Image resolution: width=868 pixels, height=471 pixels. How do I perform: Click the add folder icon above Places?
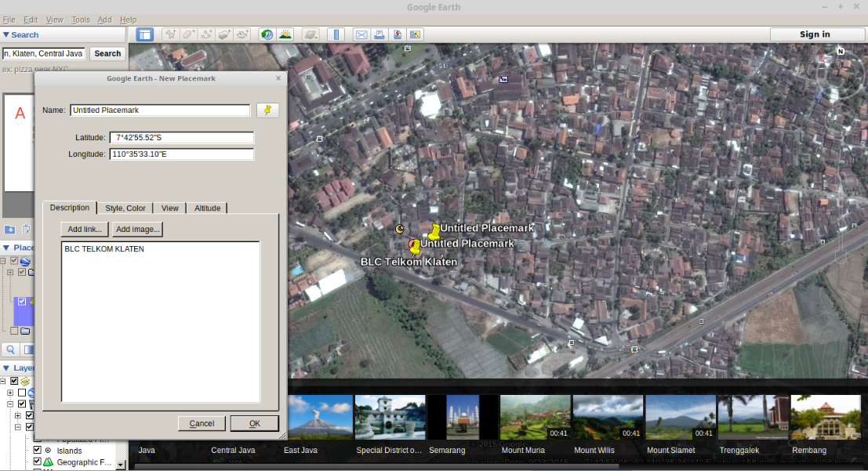[x=9, y=229]
